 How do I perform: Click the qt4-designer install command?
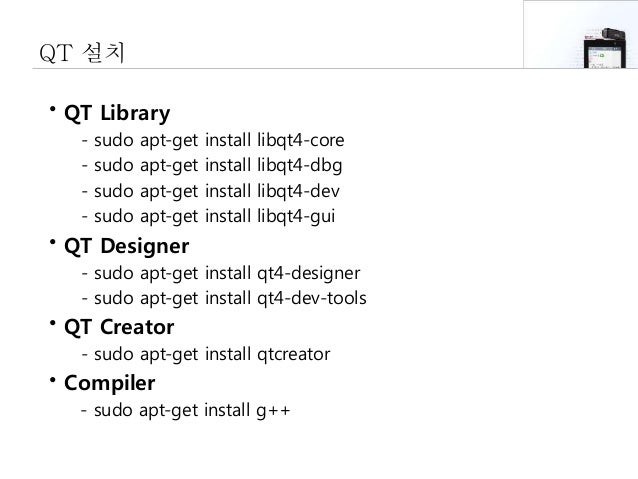tap(221, 273)
